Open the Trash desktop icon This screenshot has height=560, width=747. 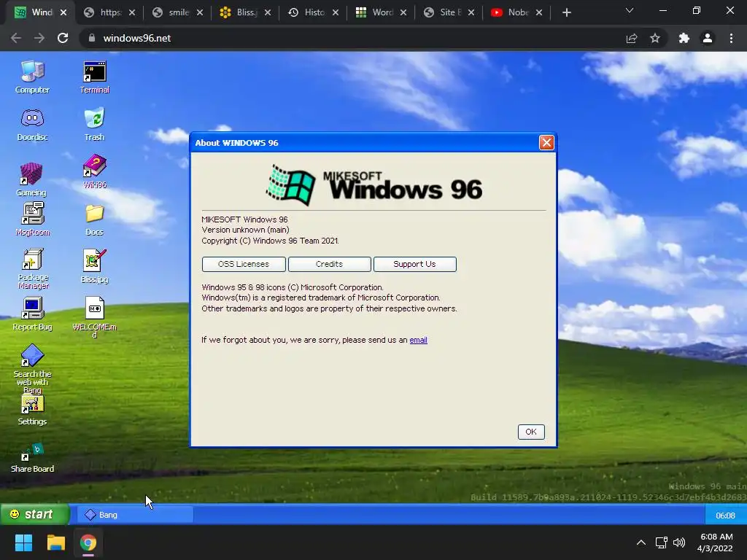94,125
